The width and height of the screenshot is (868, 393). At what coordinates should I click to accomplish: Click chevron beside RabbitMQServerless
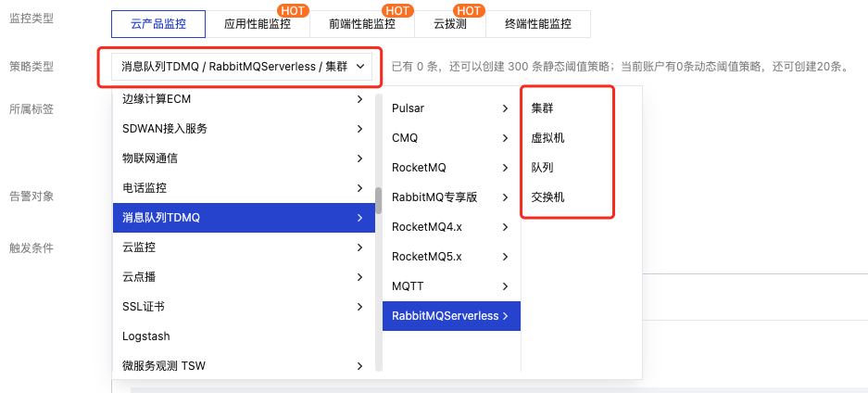[505, 316]
